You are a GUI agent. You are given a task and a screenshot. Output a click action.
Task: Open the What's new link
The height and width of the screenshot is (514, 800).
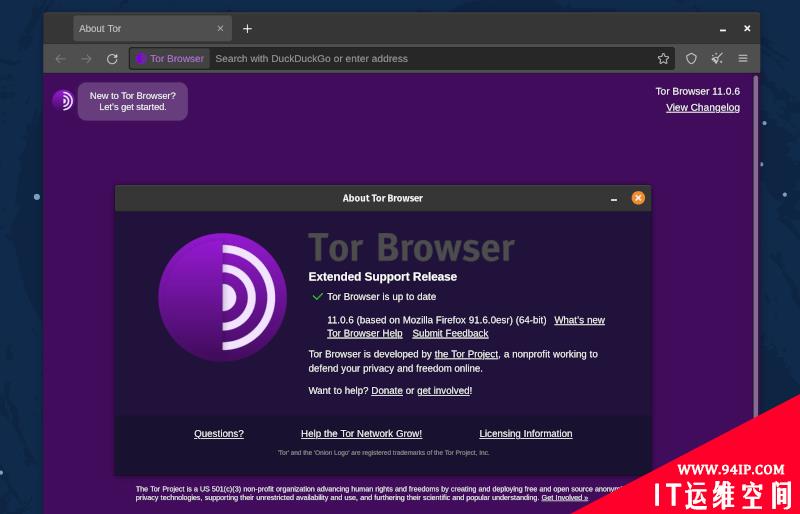pyautogui.click(x=580, y=320)
